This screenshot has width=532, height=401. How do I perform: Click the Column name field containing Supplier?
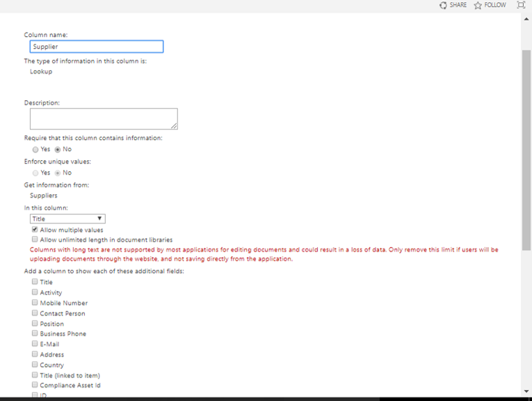[97, 47]
